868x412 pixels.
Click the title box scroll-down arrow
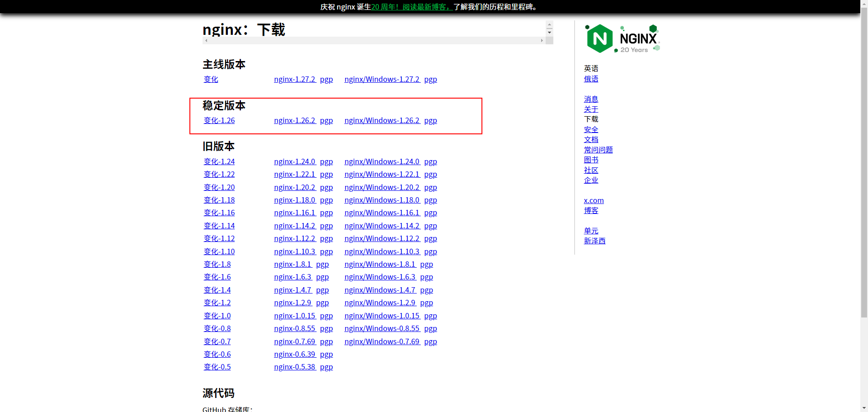point(549,33)
